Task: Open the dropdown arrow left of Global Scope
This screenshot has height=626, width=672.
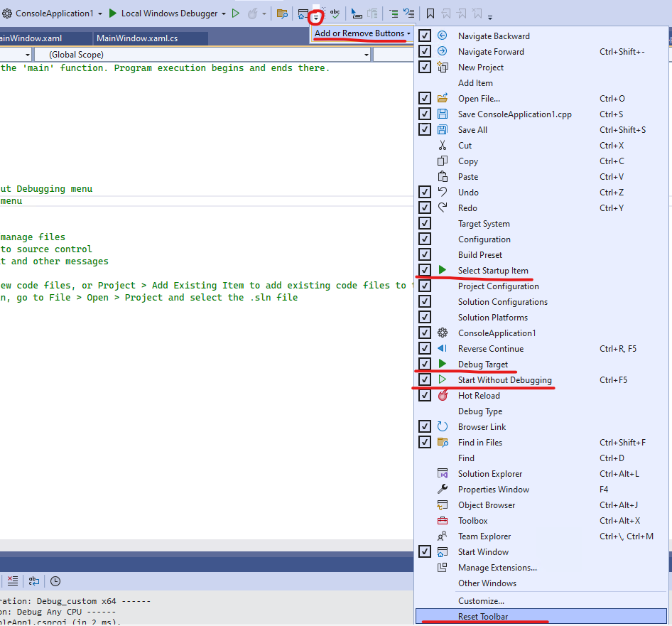Action: click(x=28, y=55)
